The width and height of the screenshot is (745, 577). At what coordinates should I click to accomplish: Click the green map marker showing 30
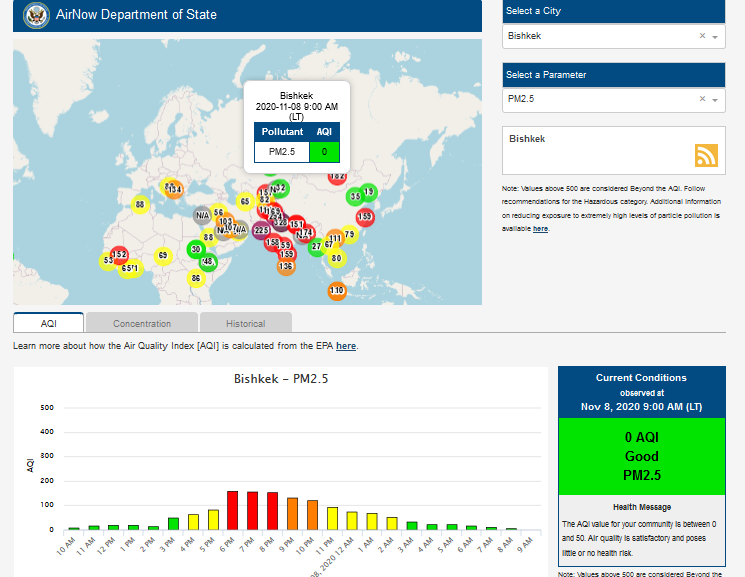(x=197, y=249)
